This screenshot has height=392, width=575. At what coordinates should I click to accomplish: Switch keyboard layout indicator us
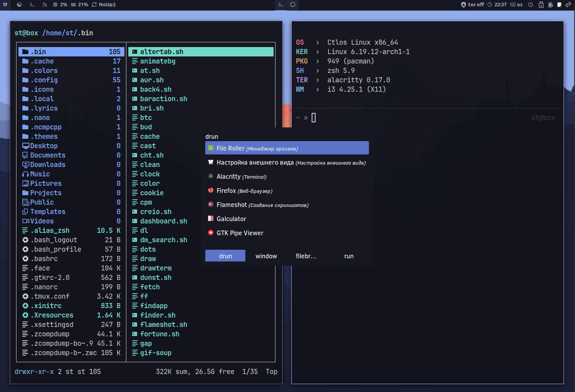(x=516, y=5)
